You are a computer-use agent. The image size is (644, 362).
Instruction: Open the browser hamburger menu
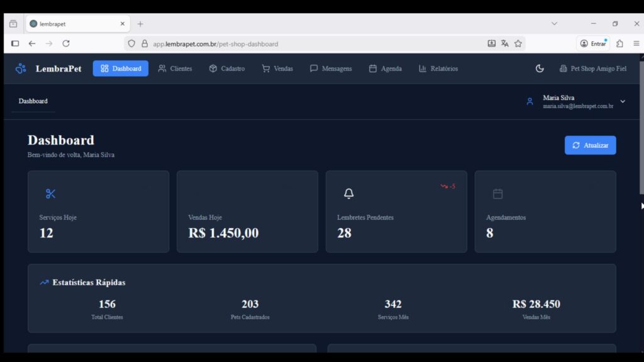pos(636,43)
